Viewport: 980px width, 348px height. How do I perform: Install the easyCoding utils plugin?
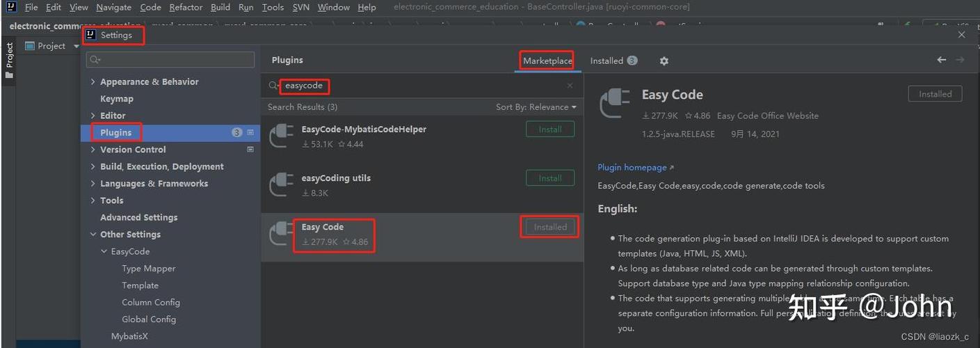tap(550, 178)
